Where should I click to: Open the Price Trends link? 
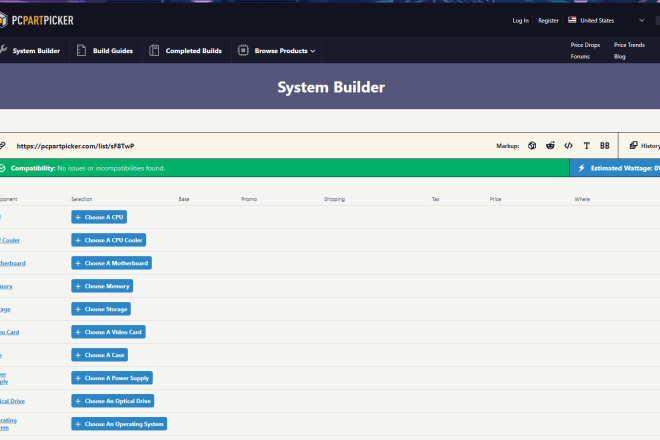pyautogui.click(x=629, y=45)
